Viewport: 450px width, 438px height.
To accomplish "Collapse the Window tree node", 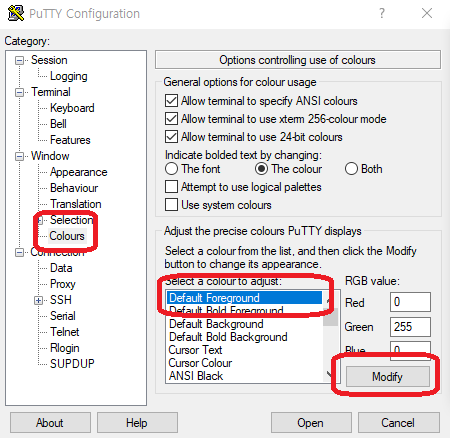I will pos(19,156).
